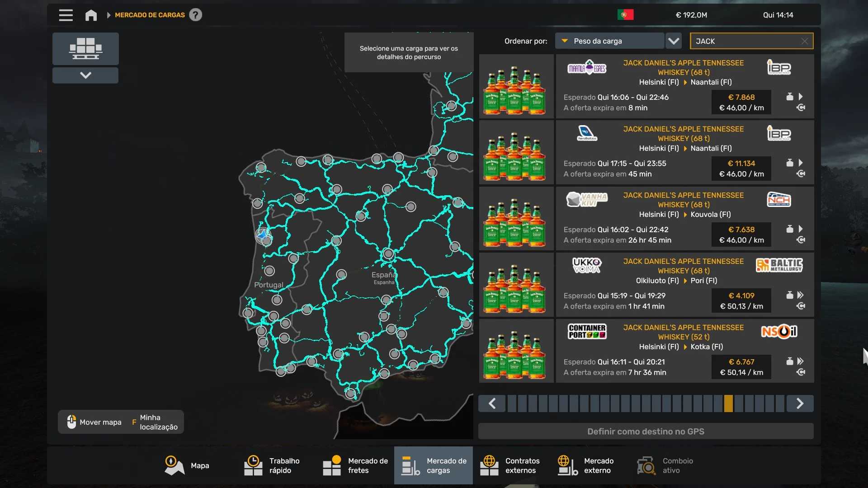Open Peso da carga sort dropdown
868x488 pixels.
coord(609,41)
